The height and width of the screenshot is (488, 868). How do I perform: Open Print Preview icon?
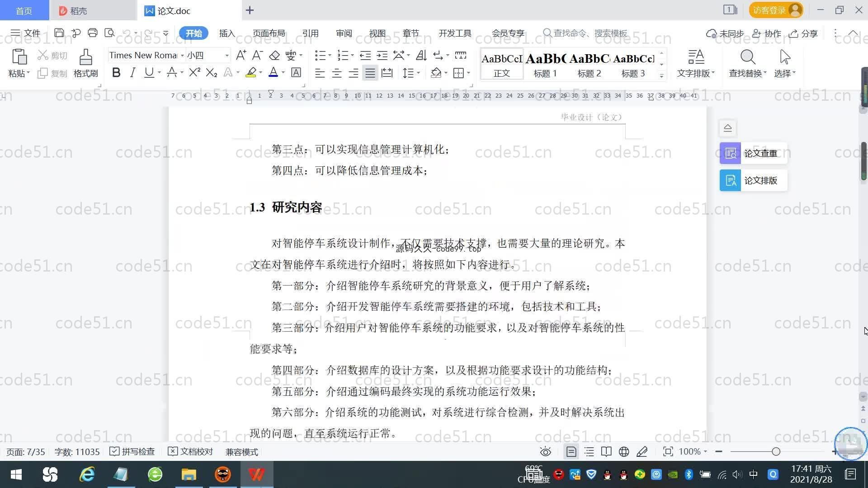pos(109,33)
